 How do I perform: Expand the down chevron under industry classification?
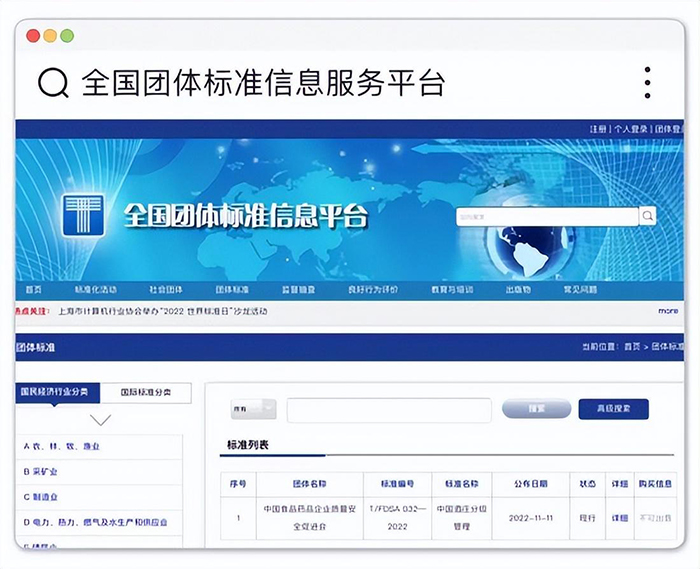[101, 420]
